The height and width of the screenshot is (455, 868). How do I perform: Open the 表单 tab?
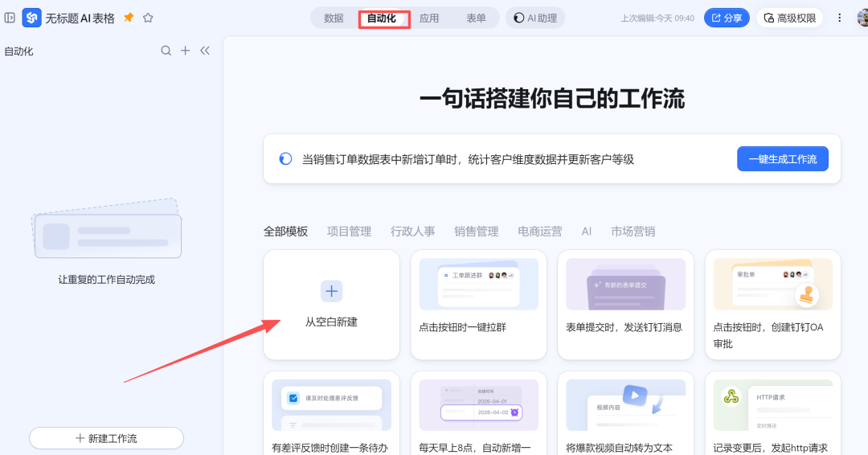click(476, 18)
